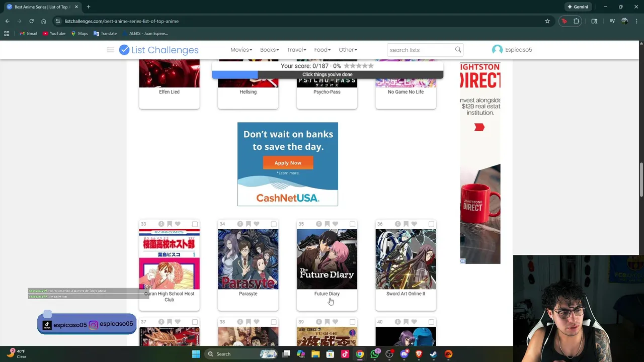Favorite Ouran High School Host Club with heart
Viewport: 644px width, 362px height.
178,224
